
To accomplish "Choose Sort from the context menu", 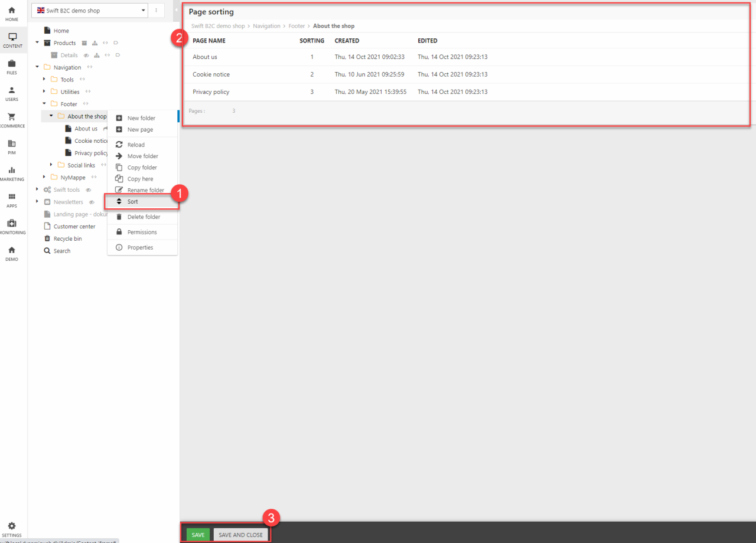I will [133, 202].
